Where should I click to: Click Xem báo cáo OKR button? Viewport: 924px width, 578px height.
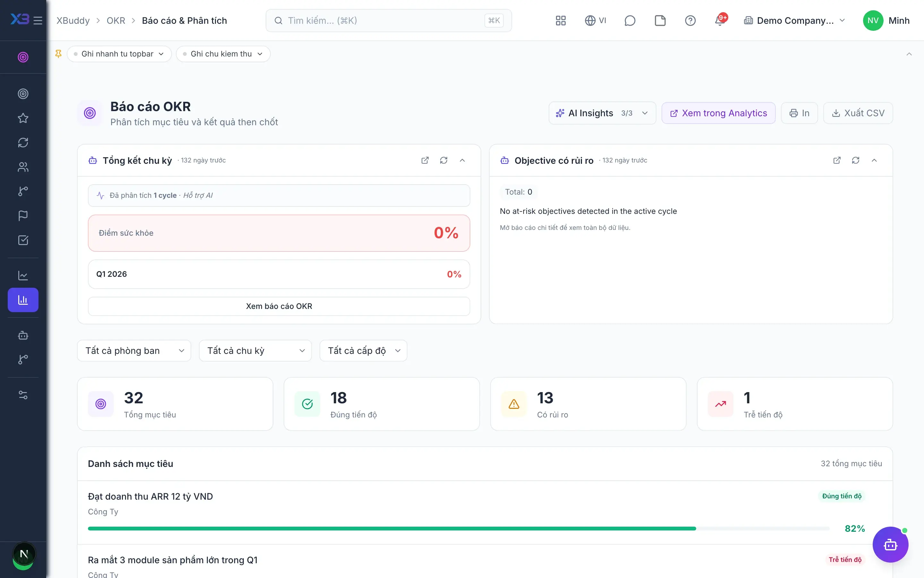tap(279, 306)
